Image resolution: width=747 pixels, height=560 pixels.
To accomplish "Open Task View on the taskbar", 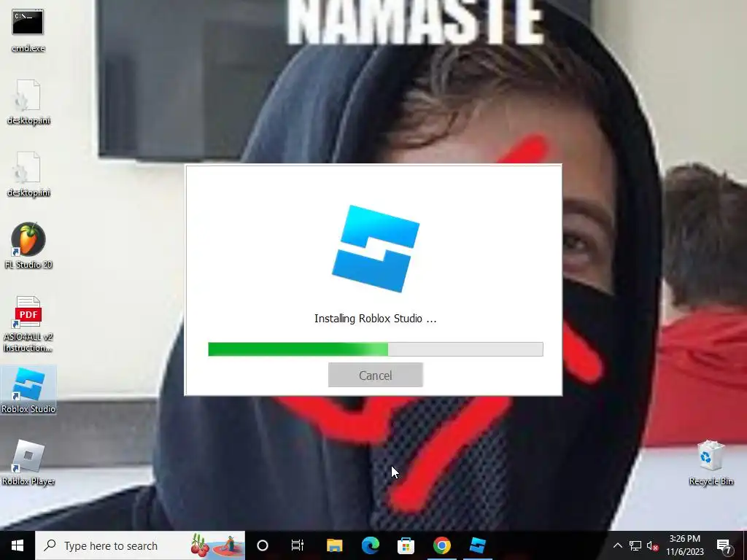I will click(298, 545).
